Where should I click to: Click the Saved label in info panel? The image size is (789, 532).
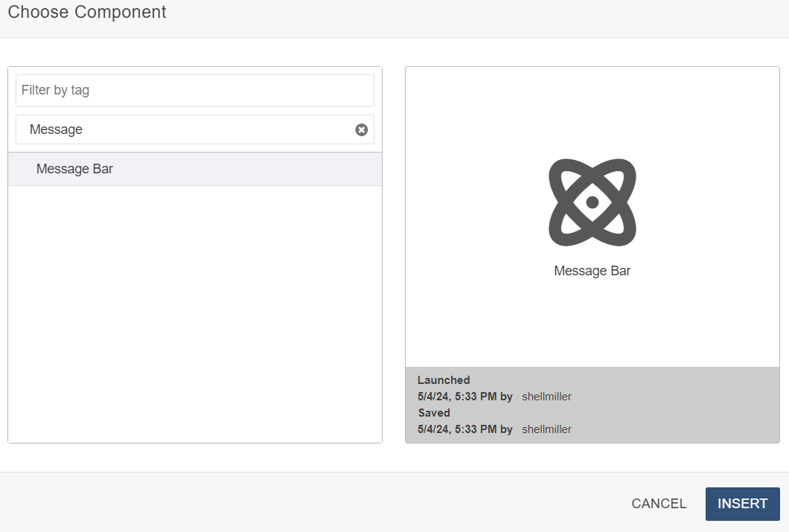pyautogui.click(x=434, y=413)
